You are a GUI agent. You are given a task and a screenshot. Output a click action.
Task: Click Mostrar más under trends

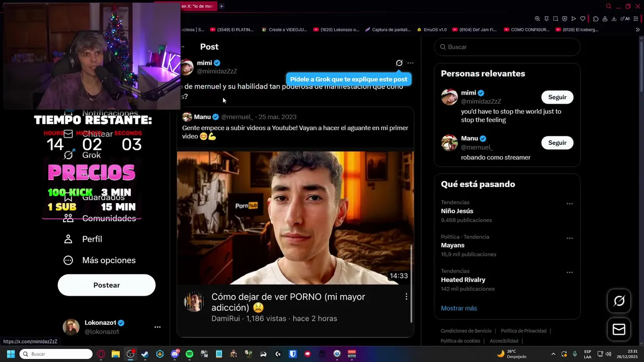(x=459, y=308)
